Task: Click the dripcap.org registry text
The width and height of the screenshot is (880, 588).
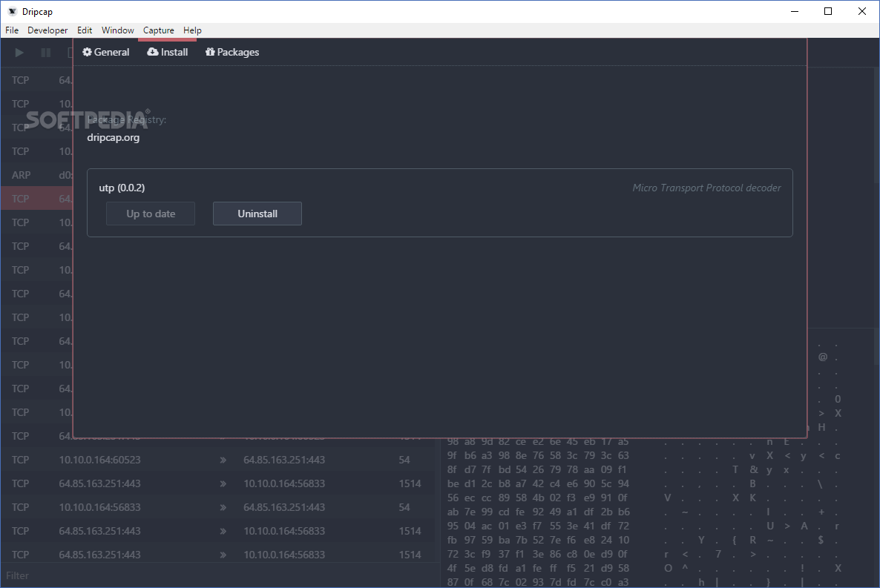Action: coord(114,137)
